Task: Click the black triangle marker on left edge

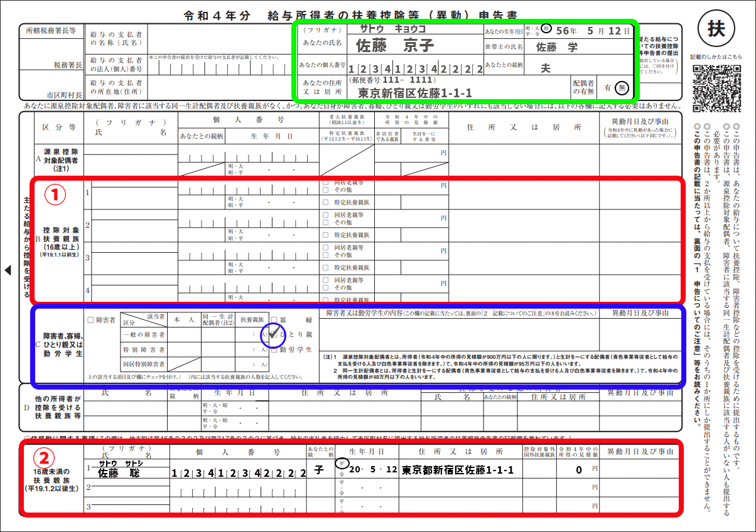Action: [x=8, y=270]
